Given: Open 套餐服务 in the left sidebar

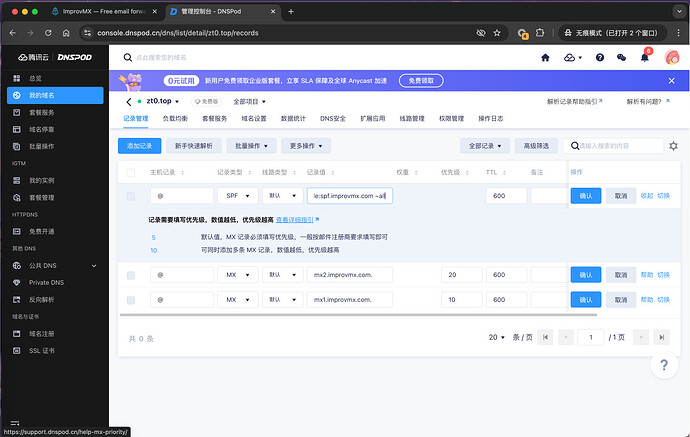Looking at the screenshot, I should (x=41, y=114).
